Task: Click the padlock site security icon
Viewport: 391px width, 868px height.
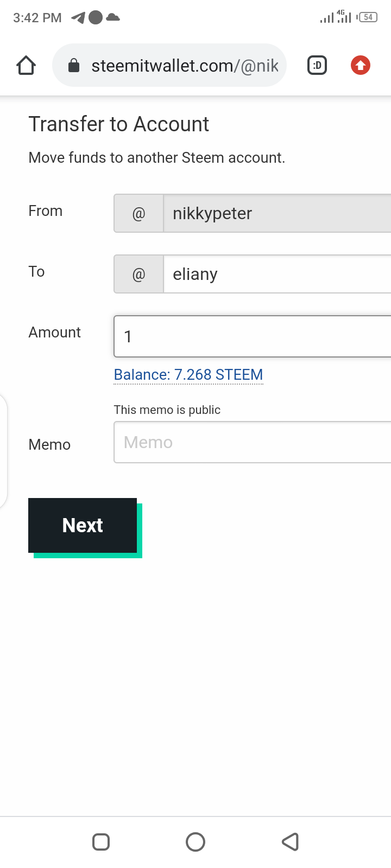Action: click(74, 66)
